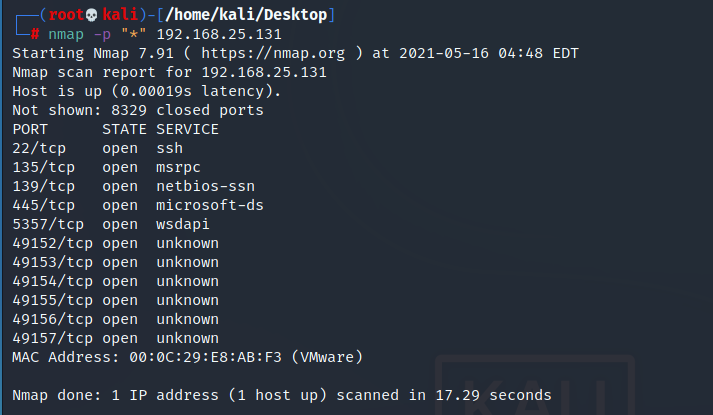
Task: Click the 22/tcp ssh line
Action: [x=98, y=148]
